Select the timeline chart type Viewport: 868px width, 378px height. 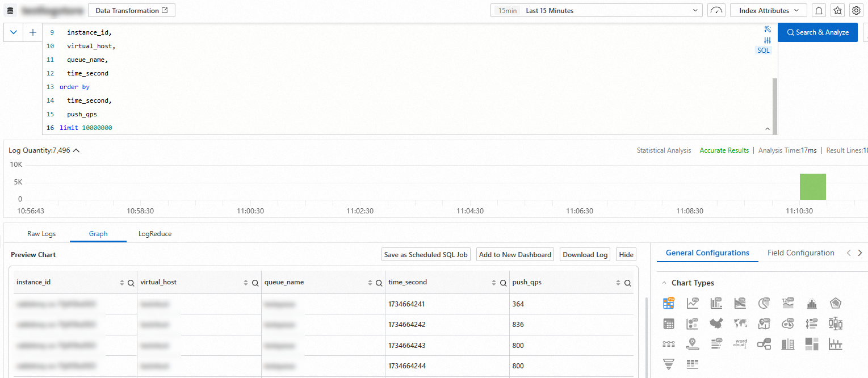(669, 344)
